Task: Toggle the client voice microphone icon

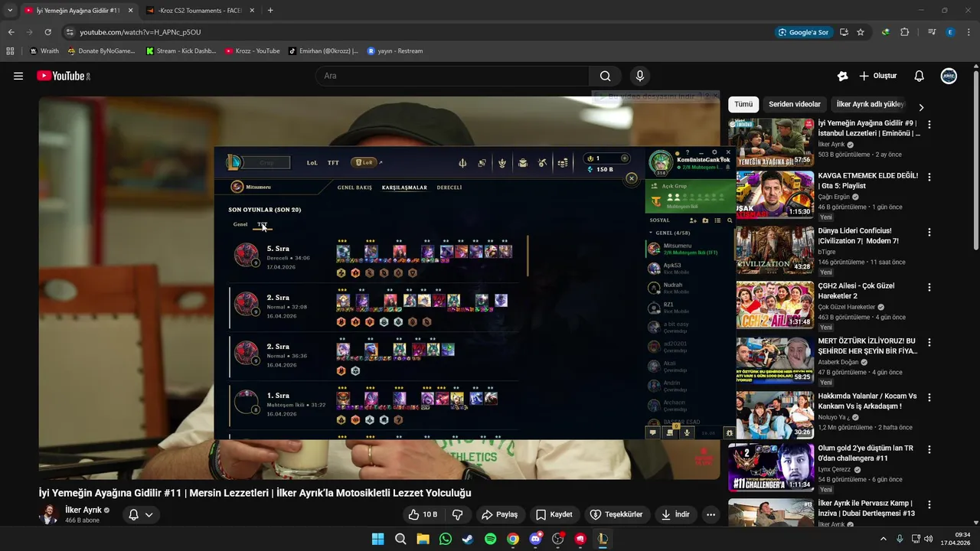Action: point(687,432)
